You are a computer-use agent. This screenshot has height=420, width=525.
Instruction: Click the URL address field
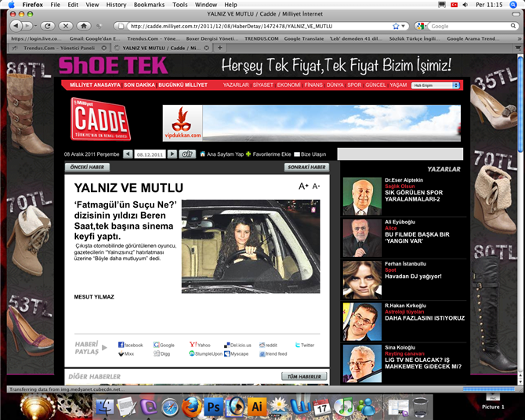pyautogui.click(x=258, y=26)
